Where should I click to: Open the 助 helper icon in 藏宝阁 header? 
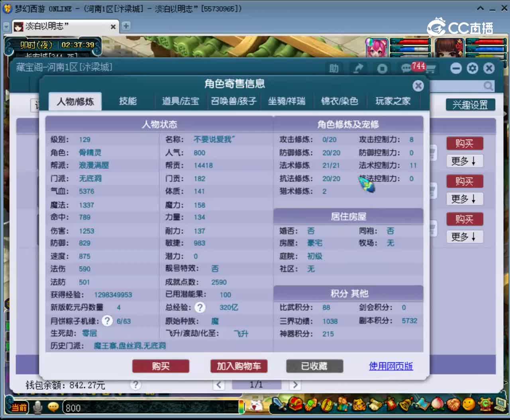coord(334,69)
